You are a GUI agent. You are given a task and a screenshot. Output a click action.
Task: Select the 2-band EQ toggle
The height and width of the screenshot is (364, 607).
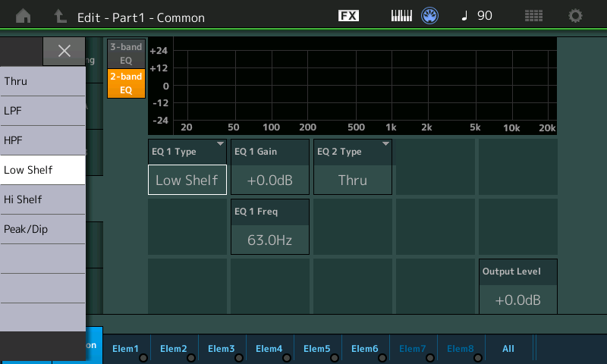point(126,83)
